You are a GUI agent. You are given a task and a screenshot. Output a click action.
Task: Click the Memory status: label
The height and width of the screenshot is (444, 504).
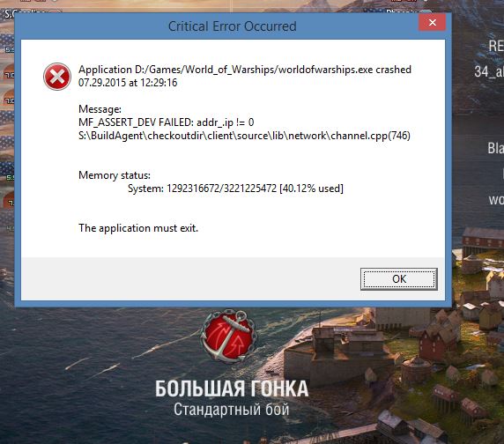[x=115, y=175]
